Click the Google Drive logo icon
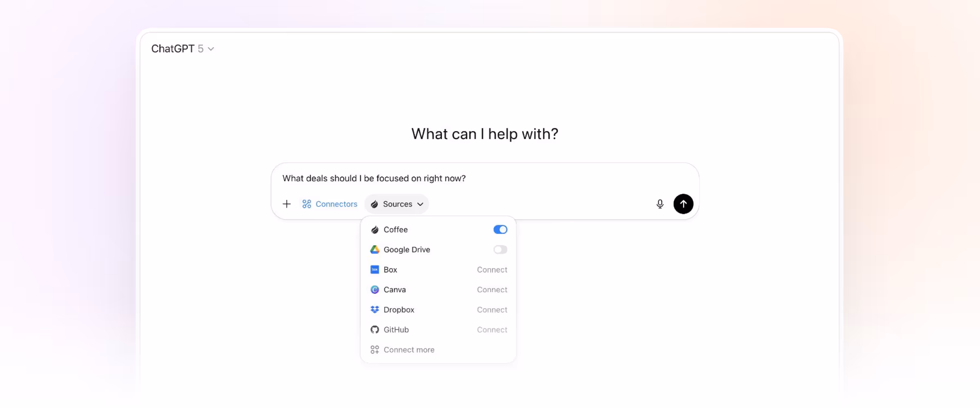The height and width of the screenshot is (408, 980). 374,250
